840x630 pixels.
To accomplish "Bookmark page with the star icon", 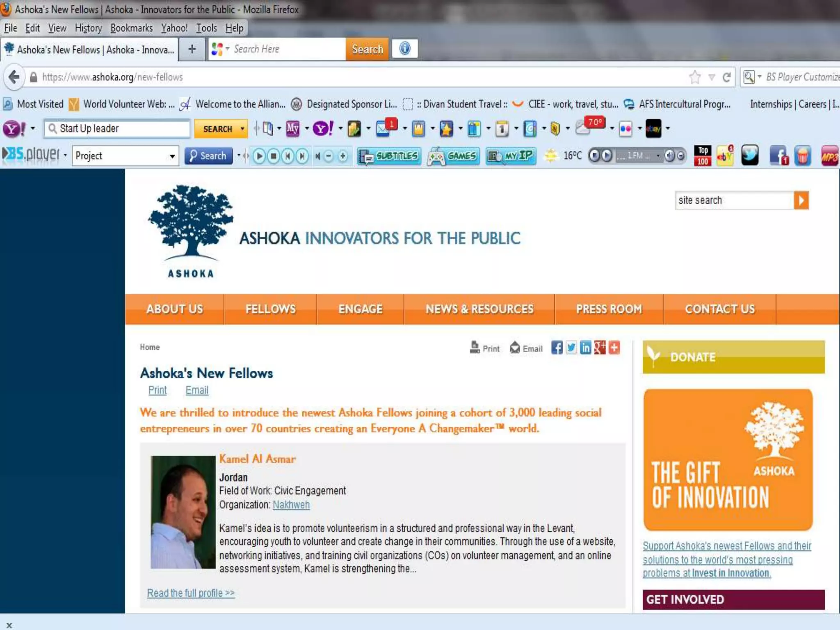I will pyautogui.click(x=695, y=77).
